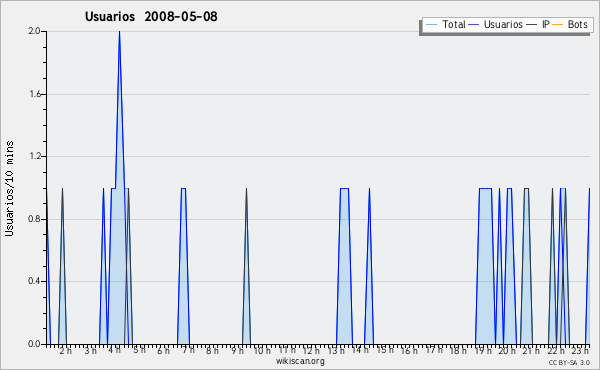
Task: Click the x-axis label '23 h'
Action: pos(580,350)
